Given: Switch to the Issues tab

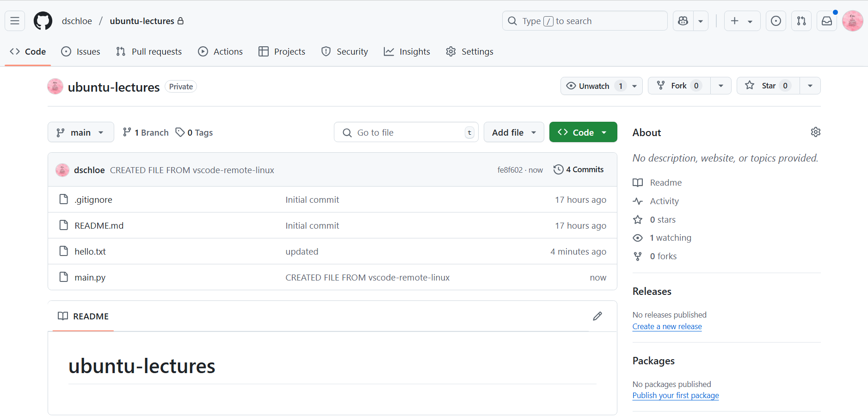Looking at the screenshot, I should 80,51.
